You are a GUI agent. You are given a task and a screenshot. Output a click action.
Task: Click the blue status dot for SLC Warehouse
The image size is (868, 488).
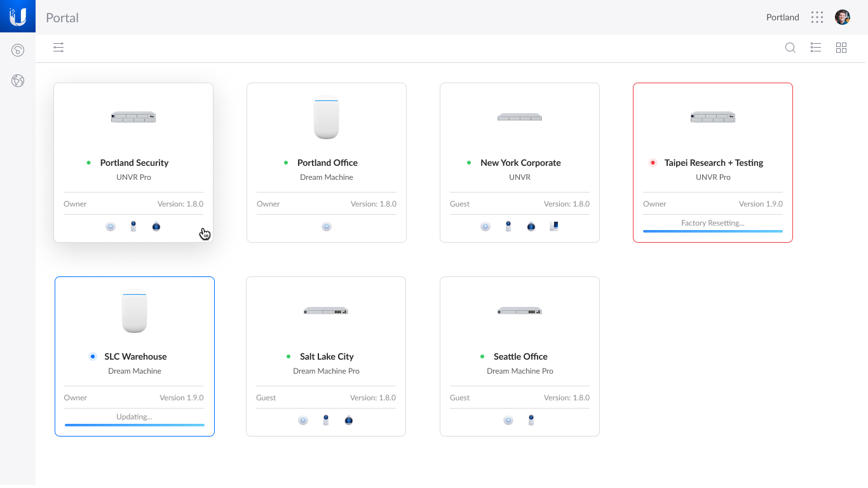[x=93, y=356]
